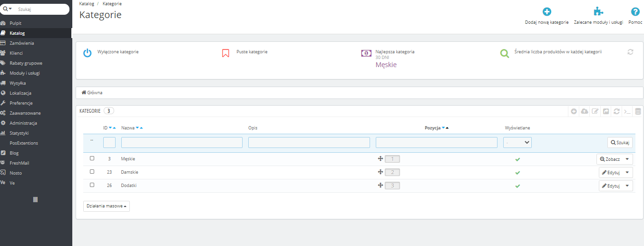Click the Puste kategorie bookmark icon
This screenshot has width=644, height=246.
226,53
